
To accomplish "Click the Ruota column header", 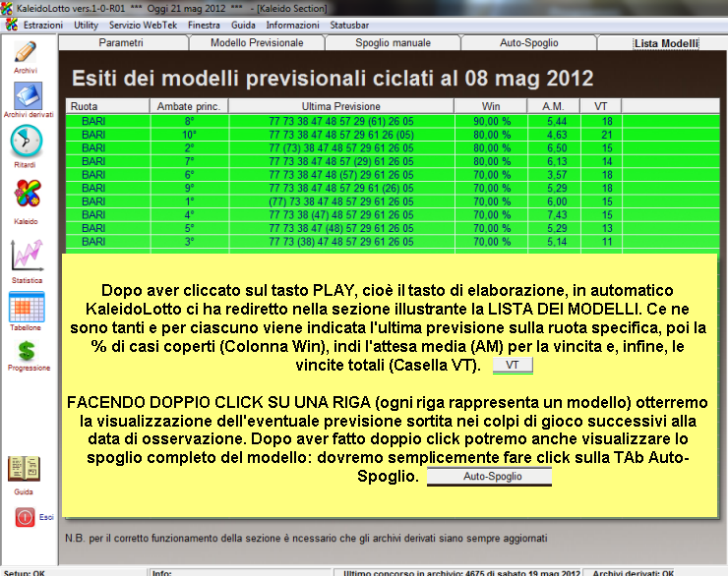I will point(107,106).
